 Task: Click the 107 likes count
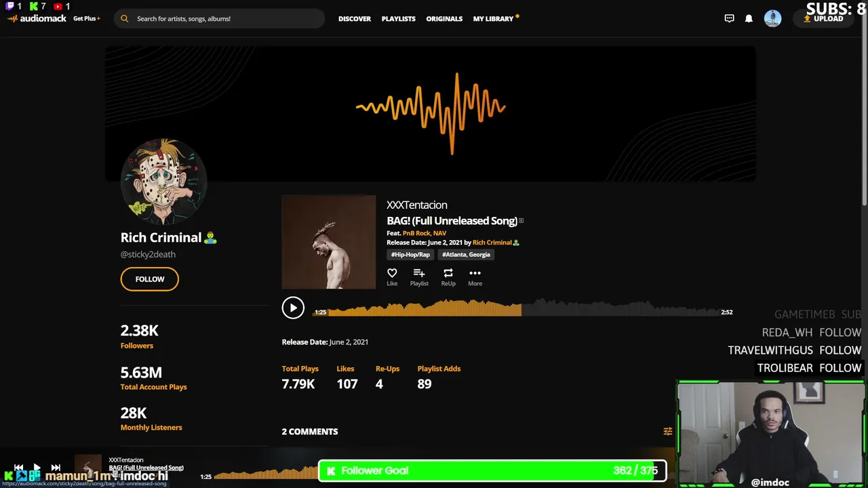tap(347, 384)
